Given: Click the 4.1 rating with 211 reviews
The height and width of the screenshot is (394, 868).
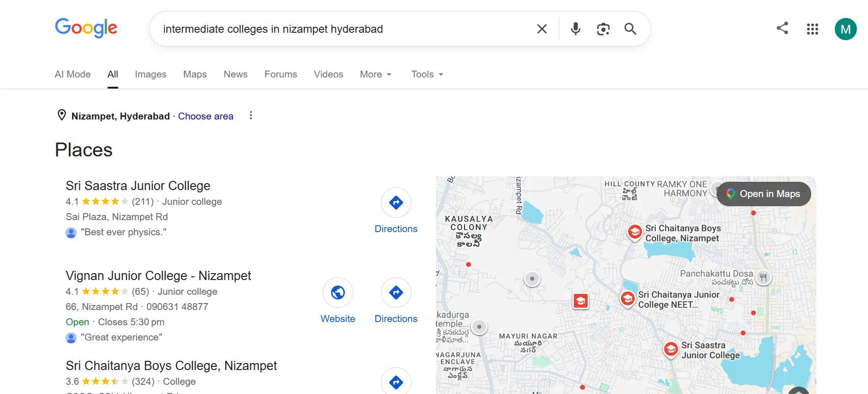Looking at the screenshot, I should tap(109, 202).
